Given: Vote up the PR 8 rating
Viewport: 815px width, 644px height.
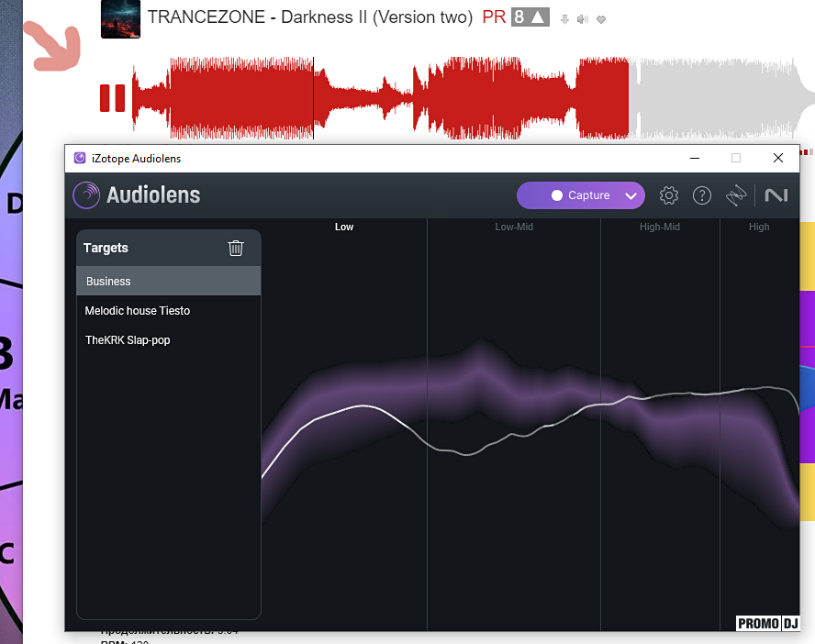Looking at the screenshot, I should pyautogui.click(x=539, y=17).
